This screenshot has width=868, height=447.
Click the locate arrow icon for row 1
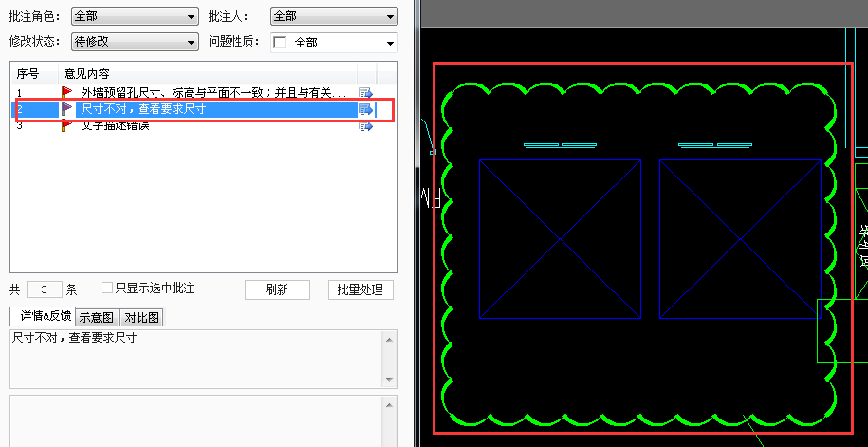tap(365, 92)
